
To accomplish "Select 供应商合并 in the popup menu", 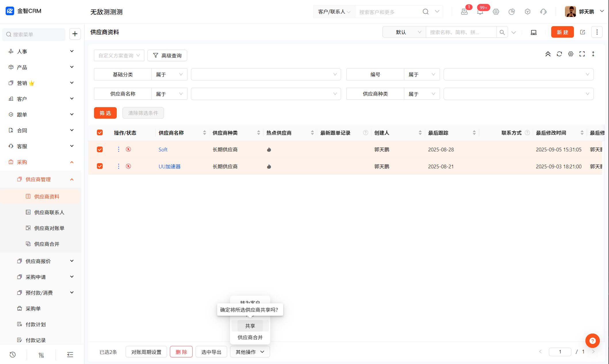I will click(x=250, y=337).
